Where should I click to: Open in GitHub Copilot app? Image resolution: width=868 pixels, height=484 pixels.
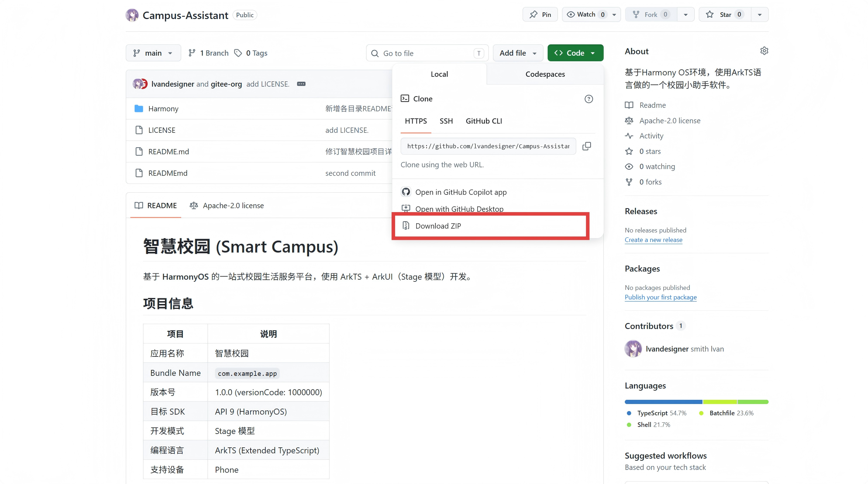[461, 192]
